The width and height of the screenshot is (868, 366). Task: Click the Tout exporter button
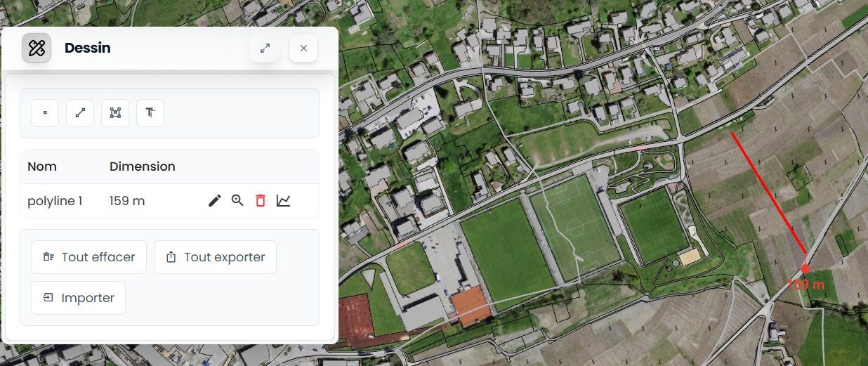coord(215,257)
